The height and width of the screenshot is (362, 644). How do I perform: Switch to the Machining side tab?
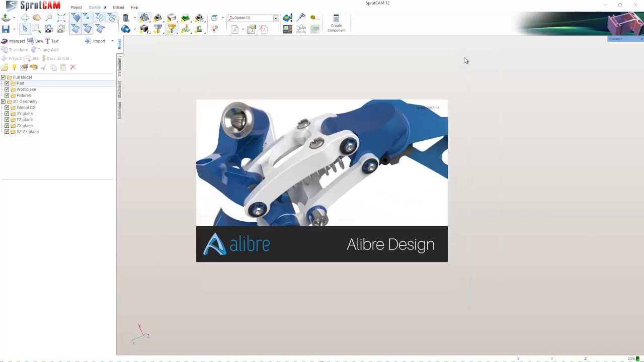click(120, 89)
